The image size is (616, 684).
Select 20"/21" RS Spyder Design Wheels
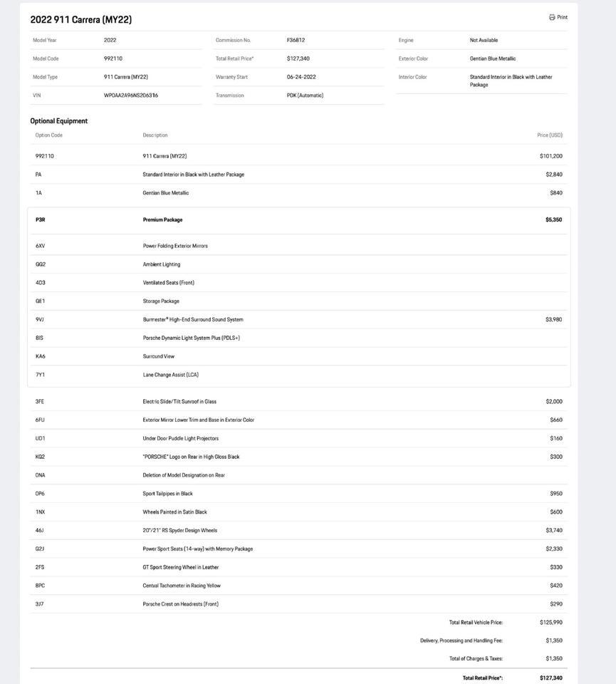pos(180,531)
